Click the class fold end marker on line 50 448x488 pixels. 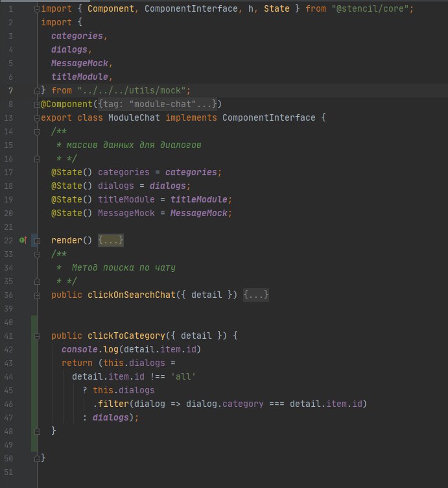pyautogui.click(x=37, y=459)
